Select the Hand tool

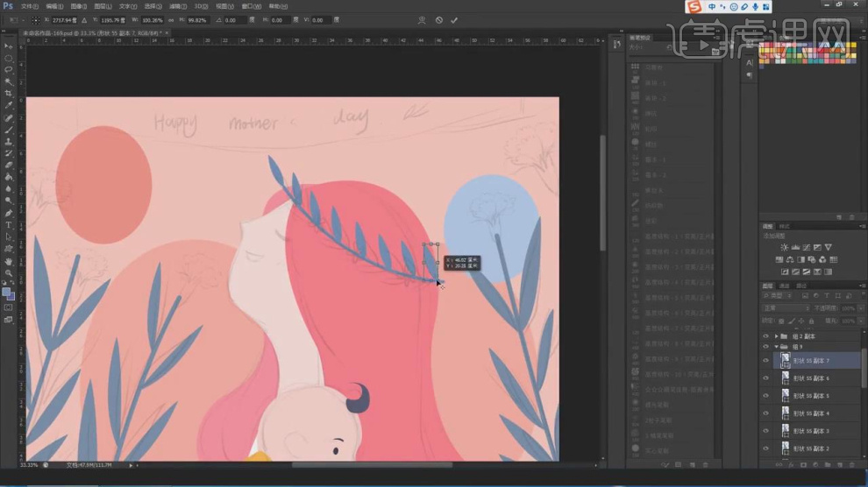[9, 261]
